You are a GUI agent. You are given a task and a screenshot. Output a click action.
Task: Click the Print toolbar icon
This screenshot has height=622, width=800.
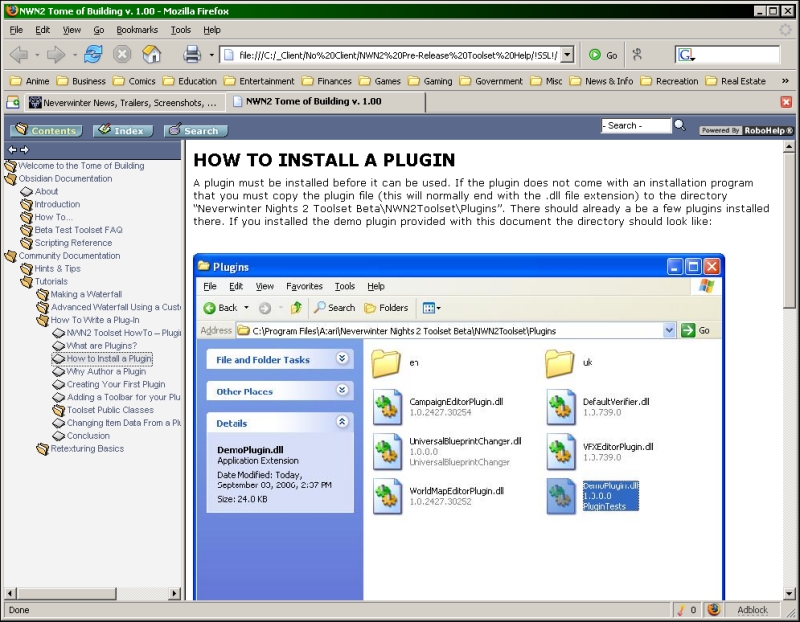(191, 54)
